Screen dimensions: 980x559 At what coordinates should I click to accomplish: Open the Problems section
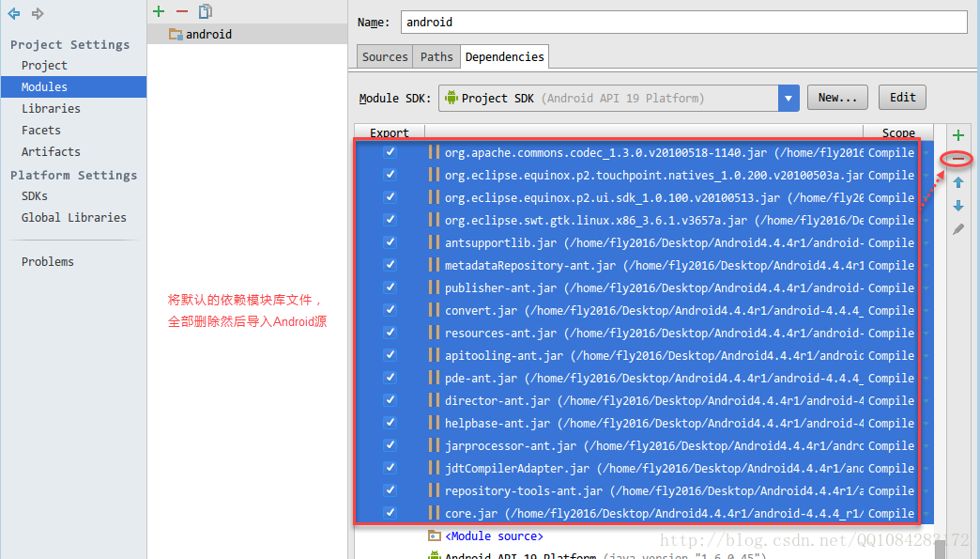point(48,261)
